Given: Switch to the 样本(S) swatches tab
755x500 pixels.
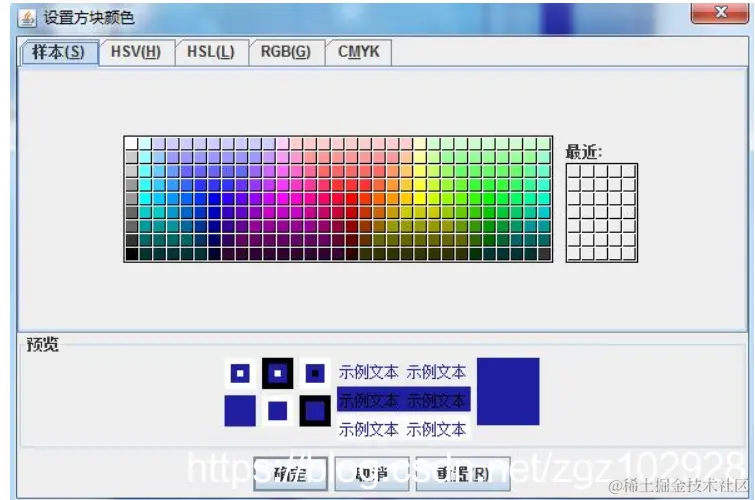Looking at the screenshot, I should [59, 52].
